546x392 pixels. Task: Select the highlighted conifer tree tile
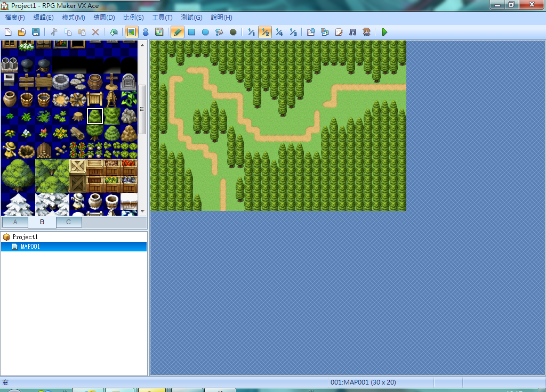point(95,116)
